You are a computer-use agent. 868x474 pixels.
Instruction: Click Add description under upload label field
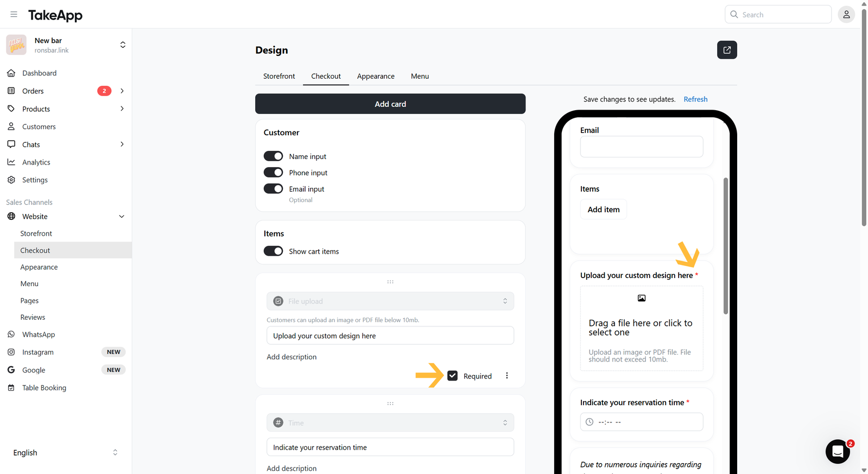[292, 357]
